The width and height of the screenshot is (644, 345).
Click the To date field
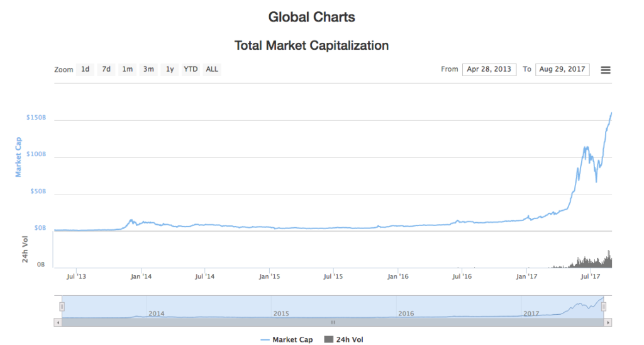click(x=562, y=69)
